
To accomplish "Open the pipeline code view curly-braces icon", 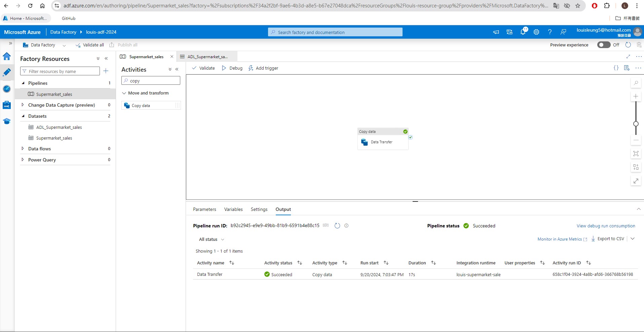I will tap(616, 68).
